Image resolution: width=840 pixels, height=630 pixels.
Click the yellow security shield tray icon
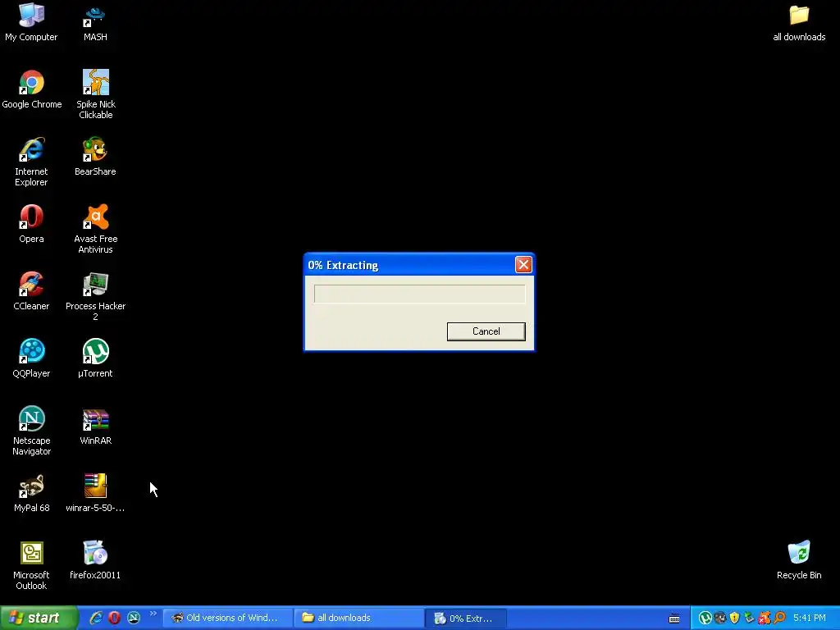[x=734, y=618]
